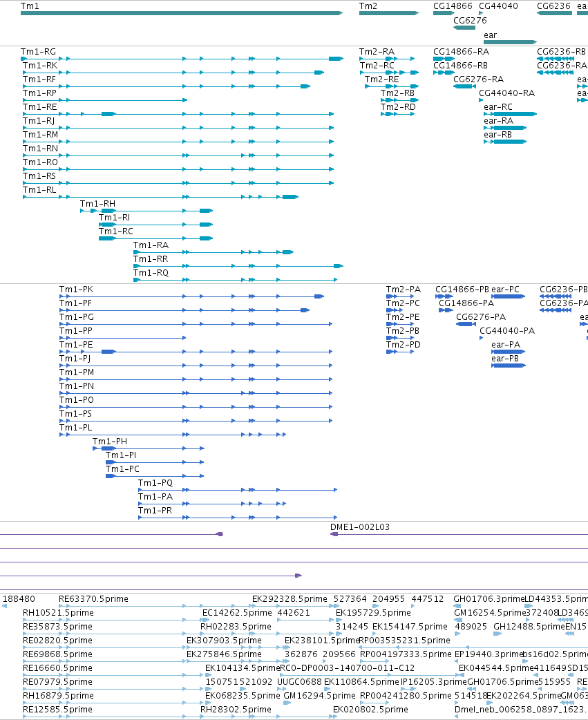The image size is (588, 720).
Task: Select the Tm1-PF protein label
Action: (75, 303)
